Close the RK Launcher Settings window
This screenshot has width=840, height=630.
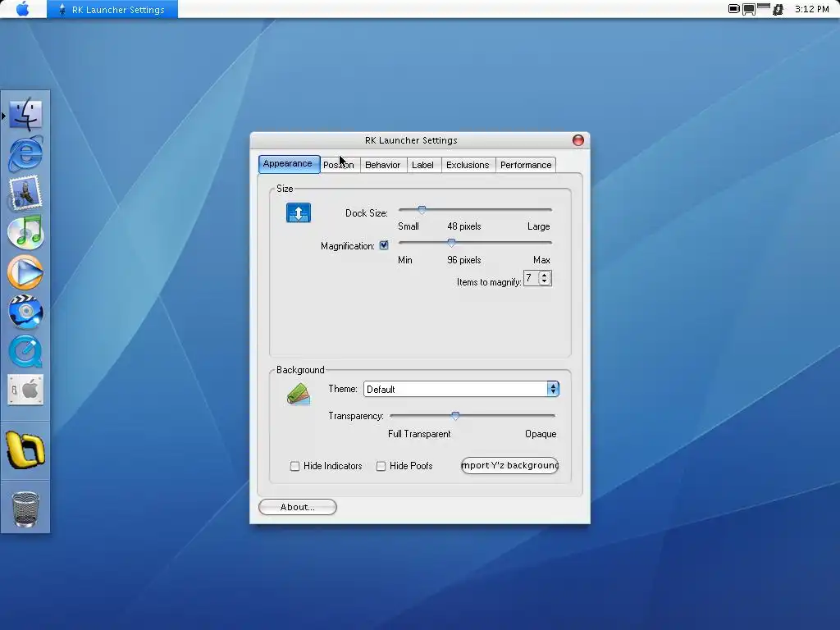[x=578, y=139]
